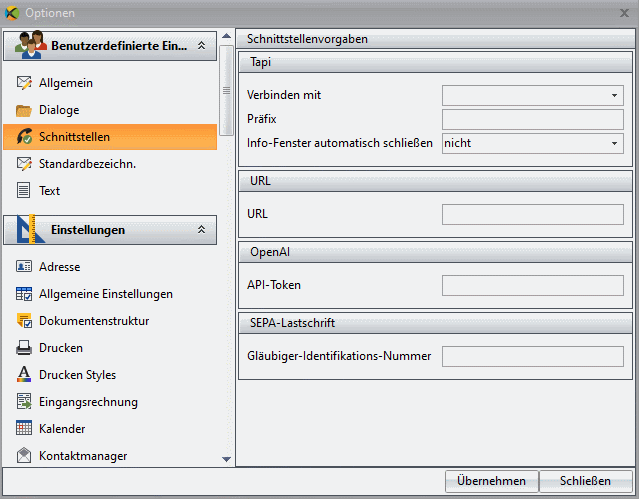Viewport: 639px width, 499px height.
Task: Open the Kalender grid icon
Action: point(24,428)
